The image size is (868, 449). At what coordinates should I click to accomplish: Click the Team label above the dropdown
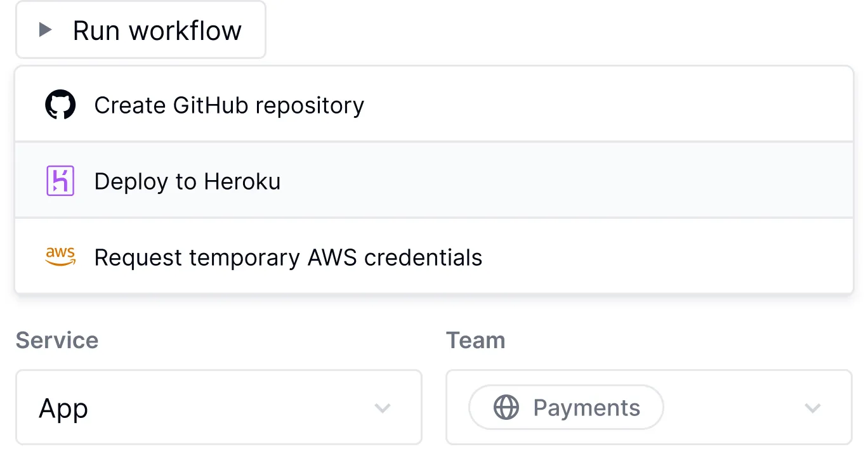[x=475, y=341]
